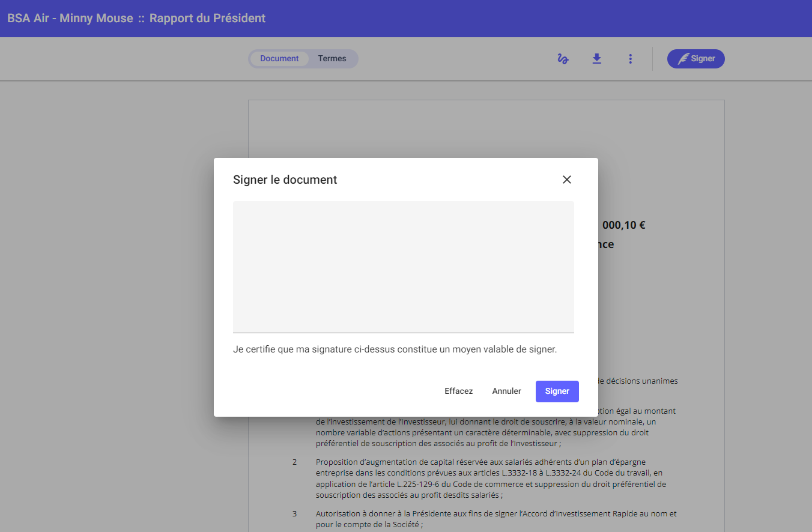Open the three-dot more options menu
The width and height of the screenshot is (812, 532).
click(x=630, y=59)
